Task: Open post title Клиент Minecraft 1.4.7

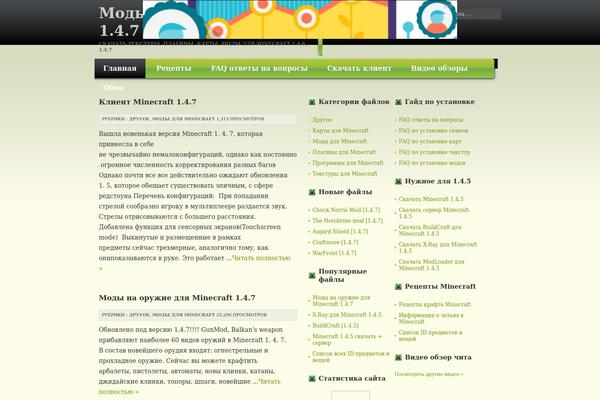Action: [x=147, y=102]
